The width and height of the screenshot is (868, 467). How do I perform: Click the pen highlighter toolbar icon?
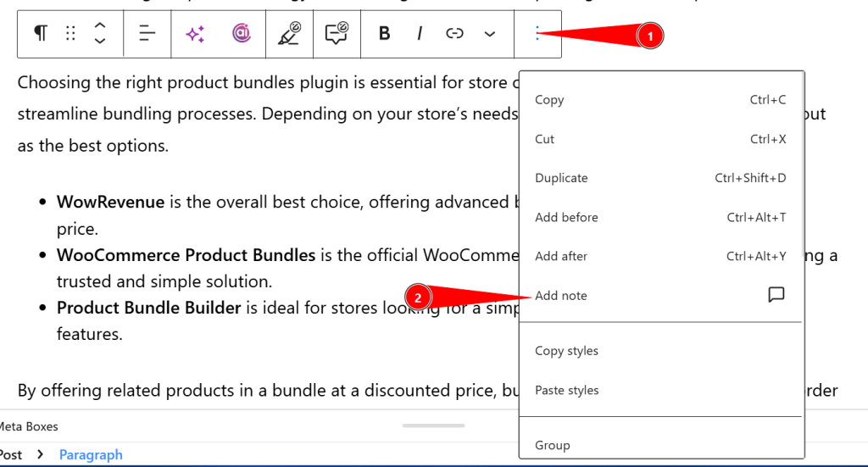(290, 33)
